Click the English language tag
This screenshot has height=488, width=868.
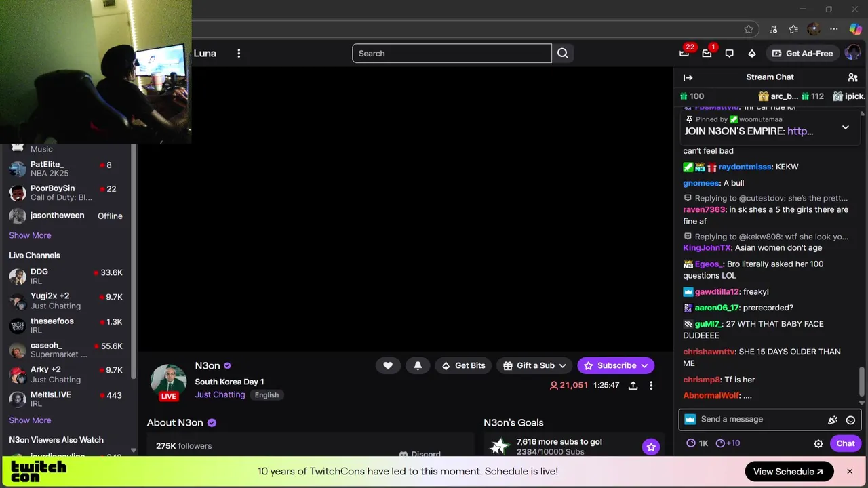click(267, 395)
